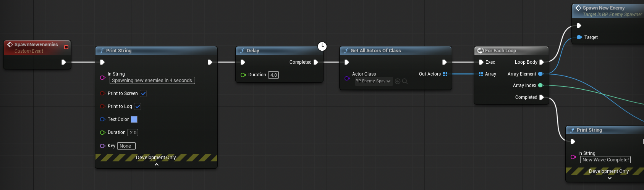644x190 pixels.
Task: Click the Delay Duration value field
Action: tap(273, 75)
